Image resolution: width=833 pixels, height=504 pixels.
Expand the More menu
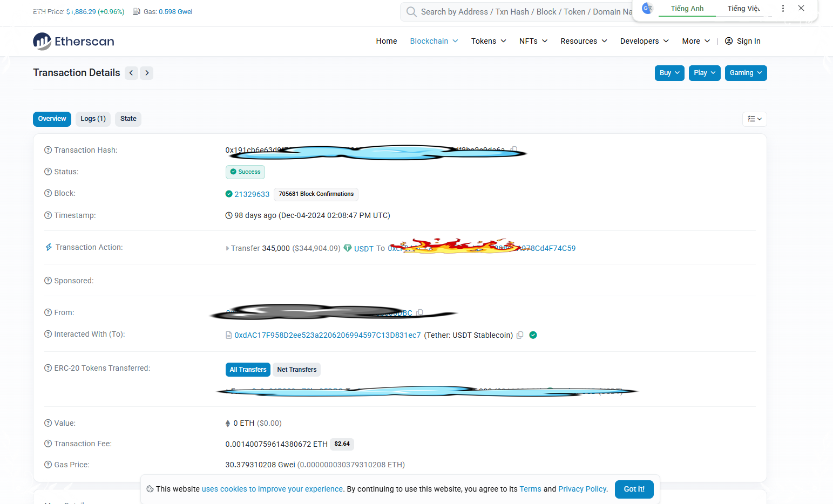(x=696, y=41)
